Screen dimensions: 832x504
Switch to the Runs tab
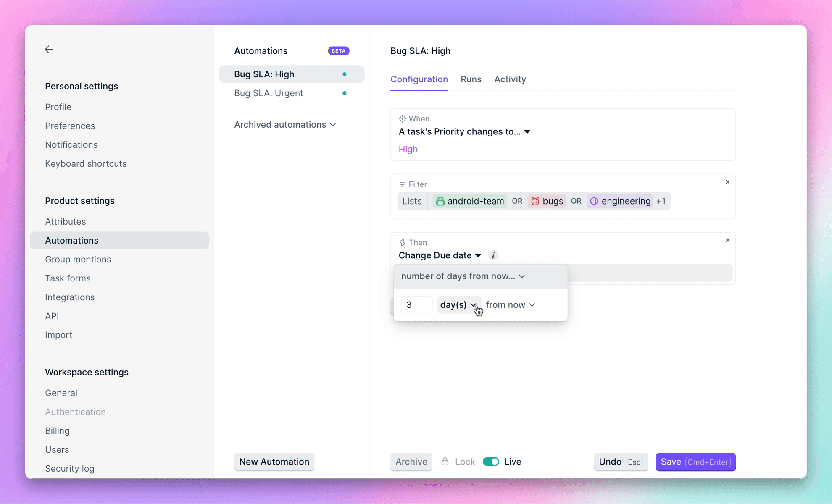[x=471, y=79]
